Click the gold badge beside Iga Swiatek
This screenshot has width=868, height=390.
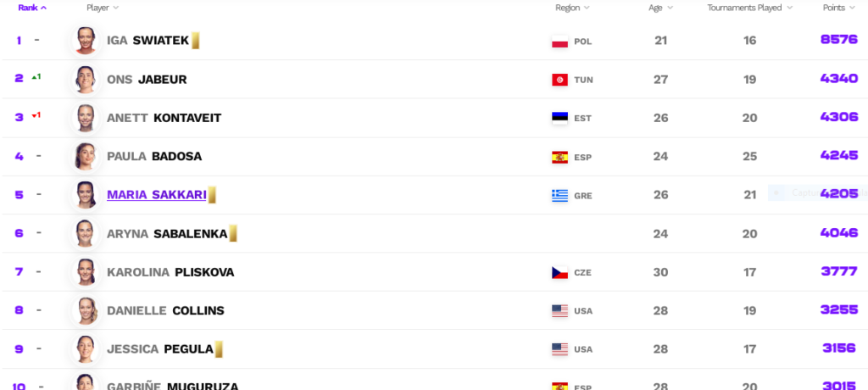[x=196, y=40]
